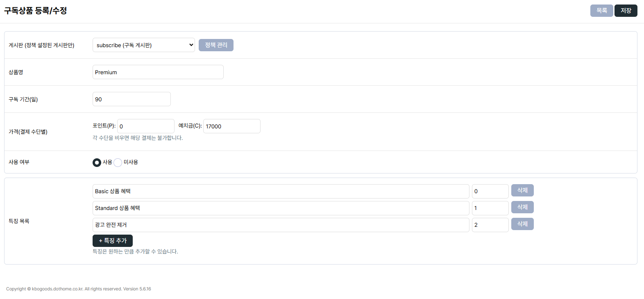Delete the Basic 상품 혜택 feature row
Screen dimensions: 644x299
pyautogui.click(x=522, y=190)
